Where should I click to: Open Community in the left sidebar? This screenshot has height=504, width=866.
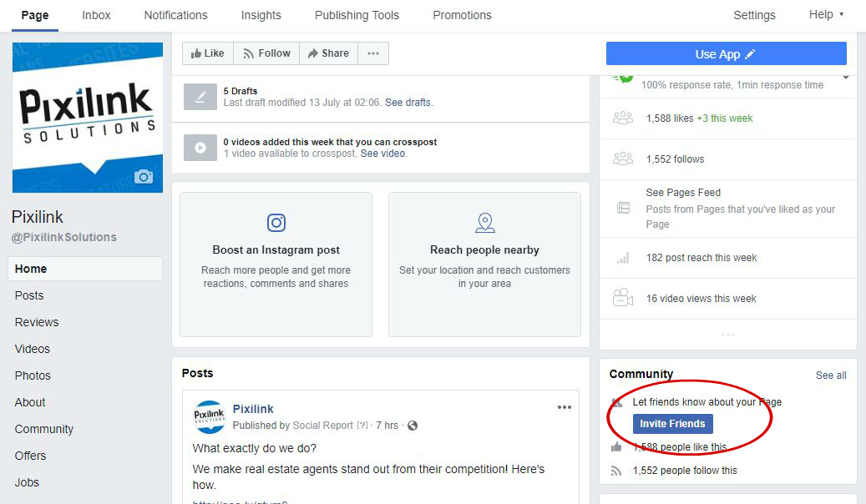(x=44, y=429)
